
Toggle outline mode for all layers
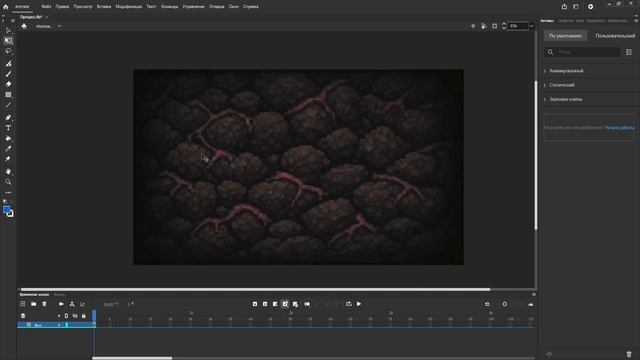click(67, 316)
